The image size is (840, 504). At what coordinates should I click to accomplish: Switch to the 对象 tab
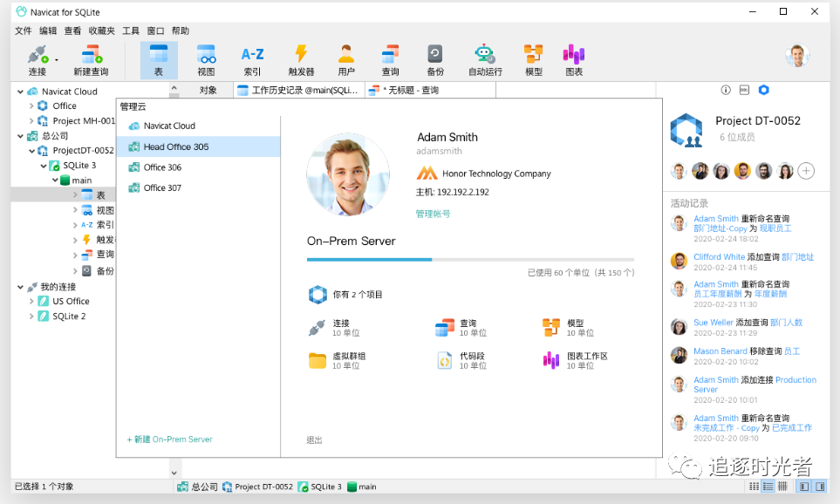click(x=208, y=90)
